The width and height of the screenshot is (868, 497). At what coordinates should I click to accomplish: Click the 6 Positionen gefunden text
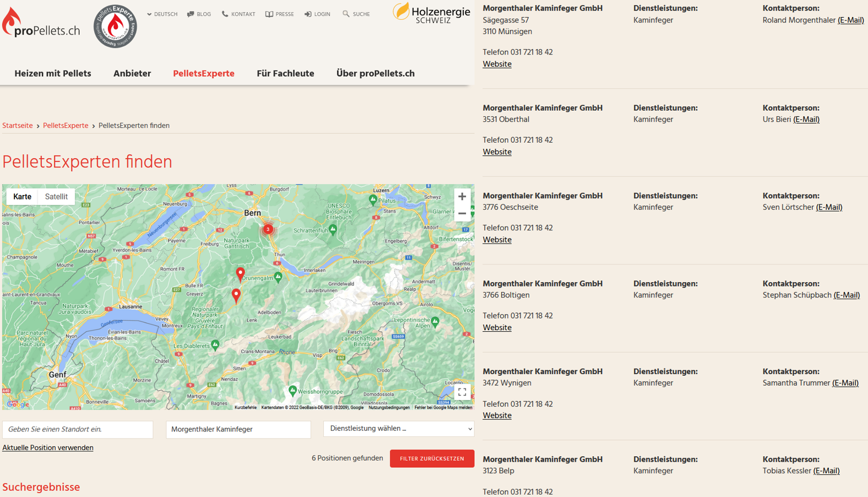click(x=348, y=458)
